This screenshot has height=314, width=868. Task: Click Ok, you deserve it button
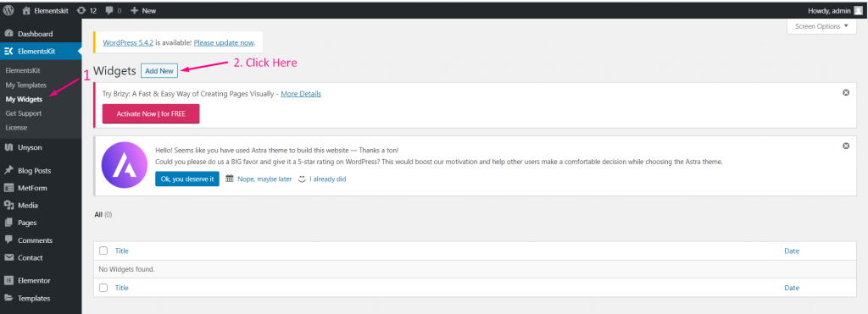(x=187, y=179)
